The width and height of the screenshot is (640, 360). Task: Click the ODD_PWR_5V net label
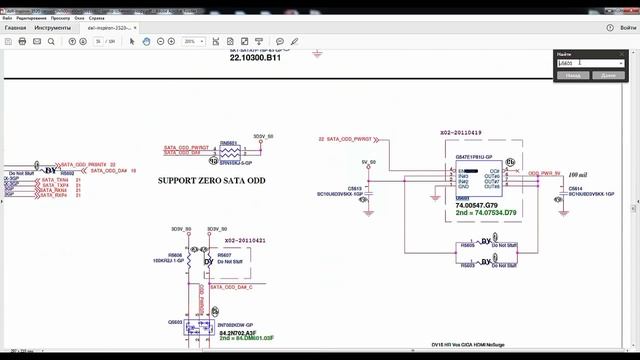point(544,173)
